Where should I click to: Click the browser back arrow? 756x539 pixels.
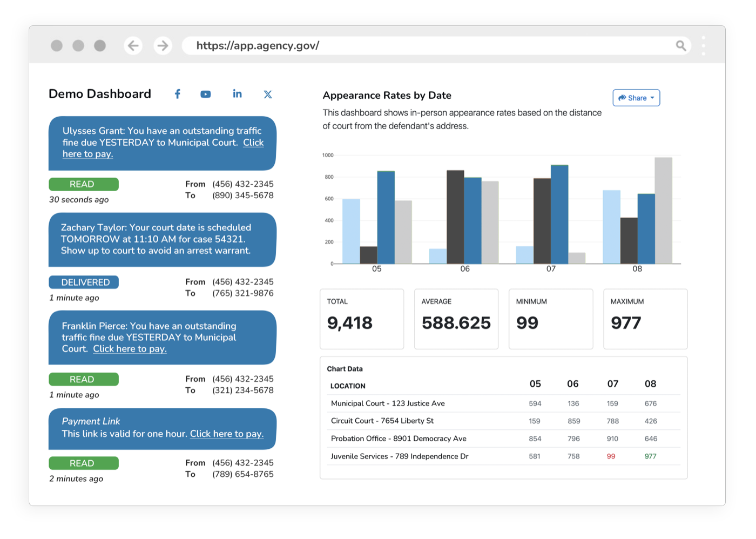click(133, 46)
